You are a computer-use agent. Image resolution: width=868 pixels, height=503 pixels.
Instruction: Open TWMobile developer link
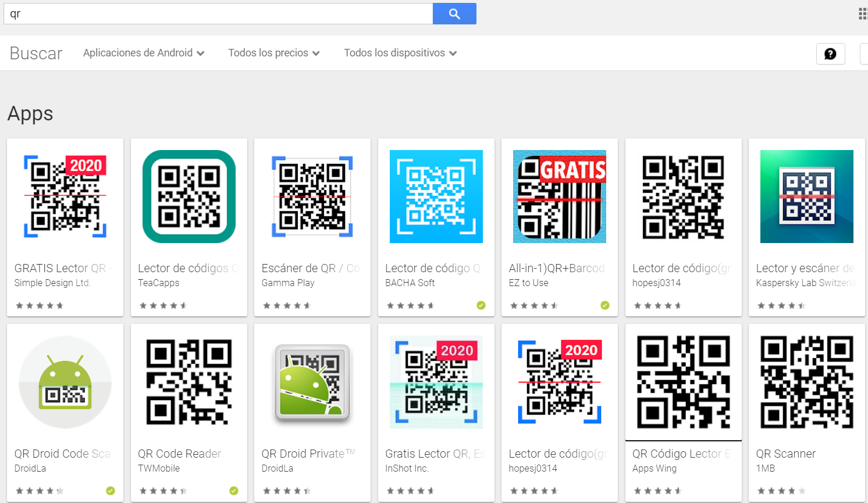click(159, 468)
